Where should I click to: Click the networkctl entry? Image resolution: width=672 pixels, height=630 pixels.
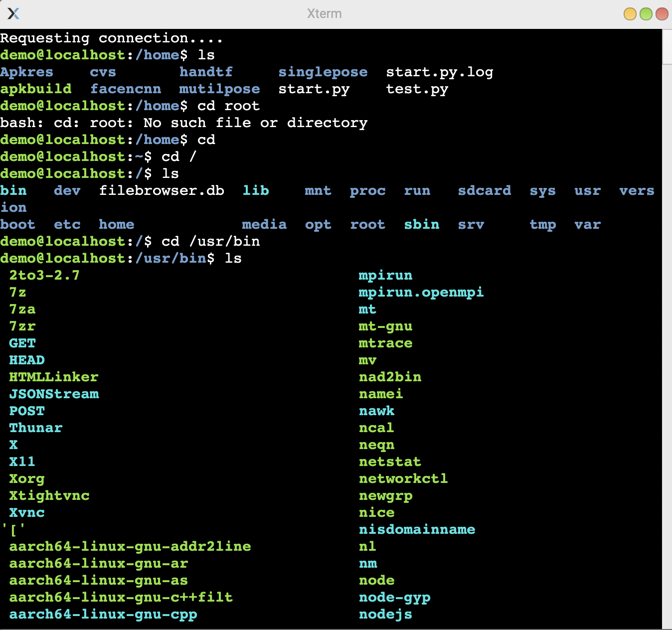click(404, 478)
